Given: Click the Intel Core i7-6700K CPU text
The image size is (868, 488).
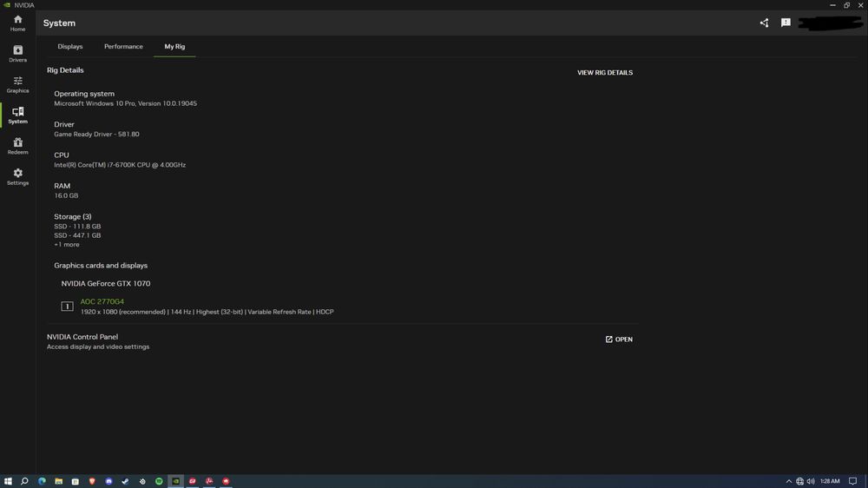Looking at the screenshot, I should [120, 164].
